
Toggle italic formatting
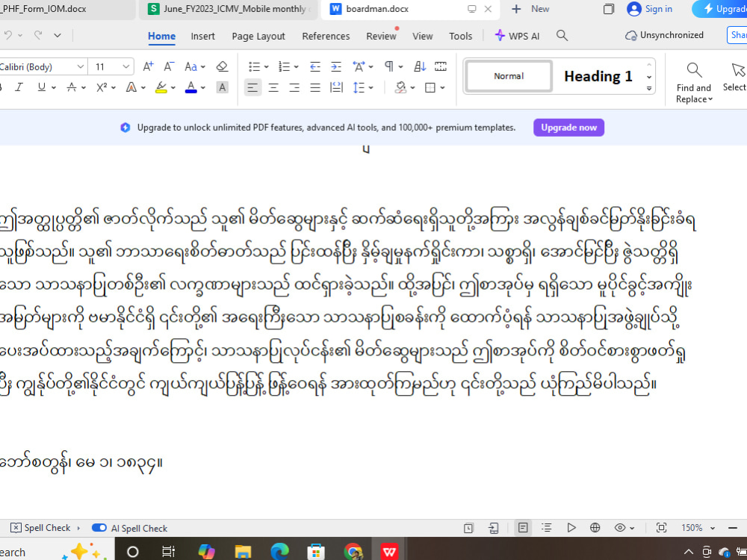[19, 87]
